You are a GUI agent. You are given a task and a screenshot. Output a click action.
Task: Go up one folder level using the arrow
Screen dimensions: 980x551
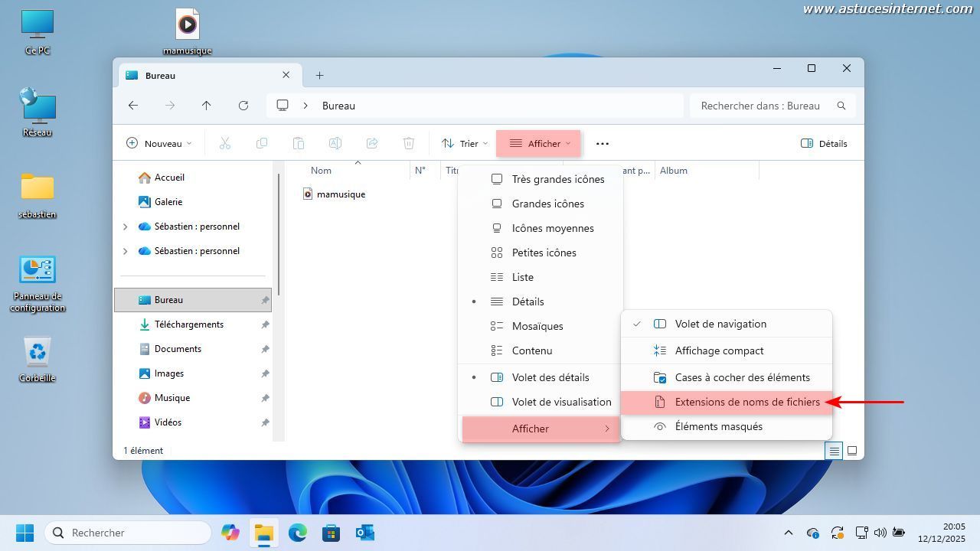click(206, 106)
